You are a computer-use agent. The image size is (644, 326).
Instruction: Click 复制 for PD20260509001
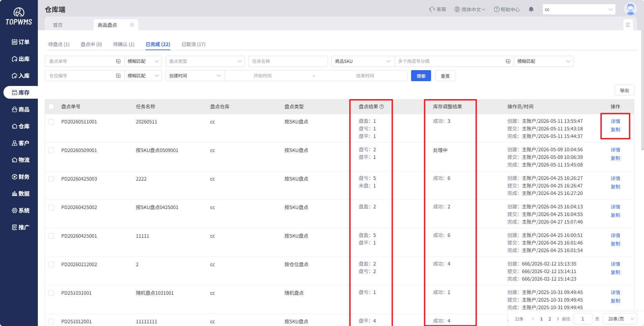(x=615, y=158)
